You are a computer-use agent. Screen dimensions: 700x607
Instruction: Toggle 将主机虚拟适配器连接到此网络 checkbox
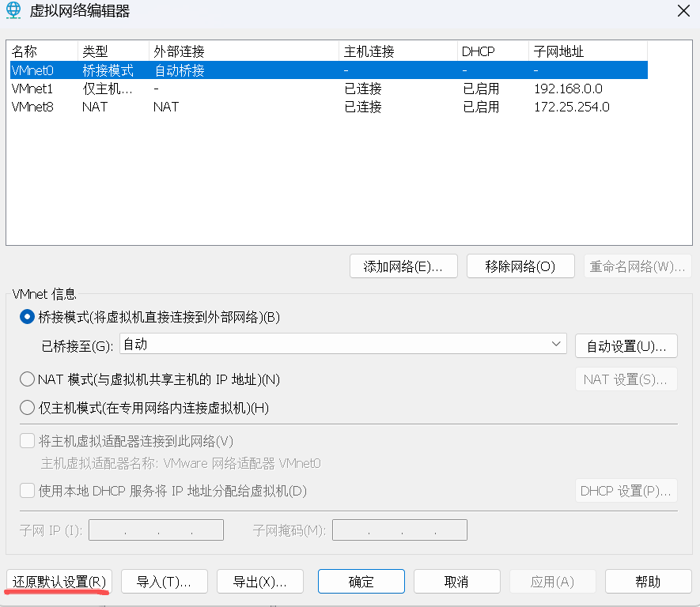pyautogui.click(x=27, y=441)
